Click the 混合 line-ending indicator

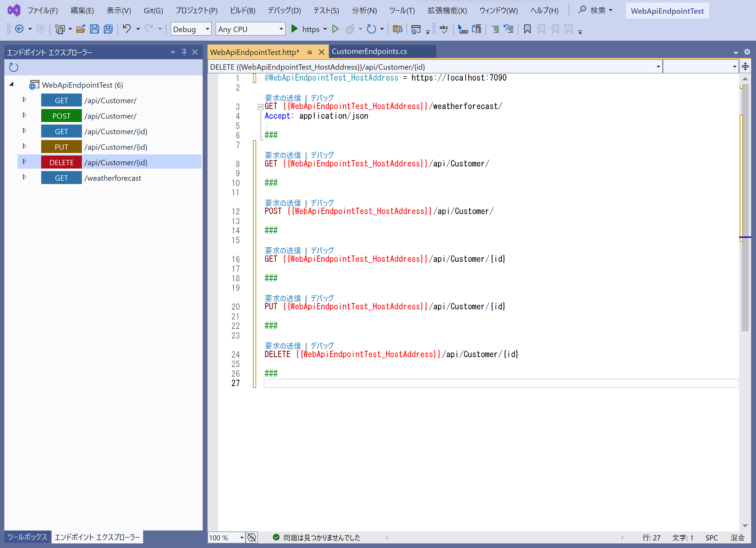coord(738,538)
